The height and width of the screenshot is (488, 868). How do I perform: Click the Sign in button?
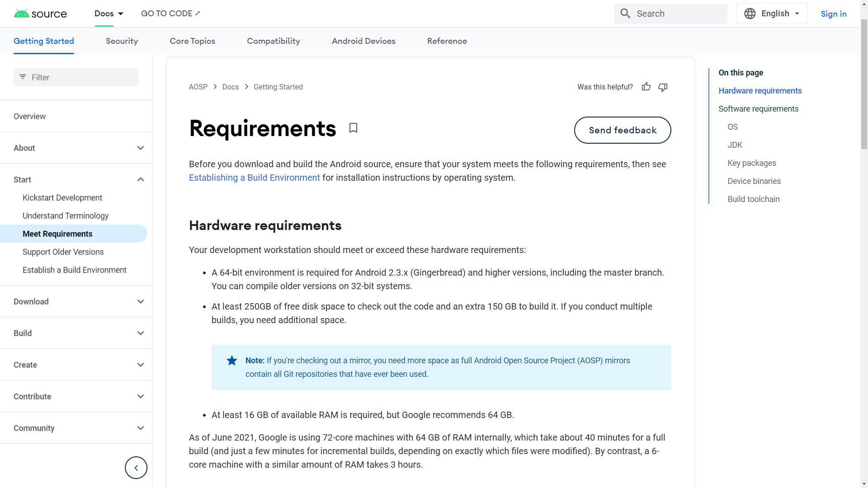(x=834, y=13)
